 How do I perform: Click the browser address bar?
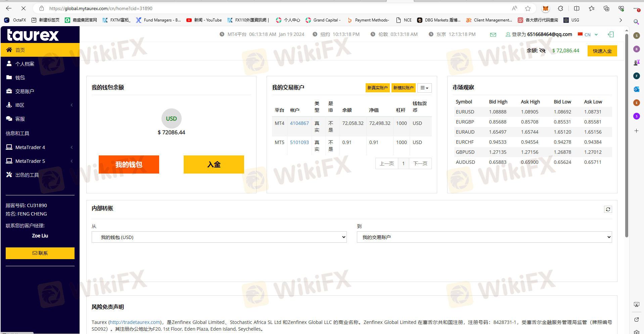[269, 8]
